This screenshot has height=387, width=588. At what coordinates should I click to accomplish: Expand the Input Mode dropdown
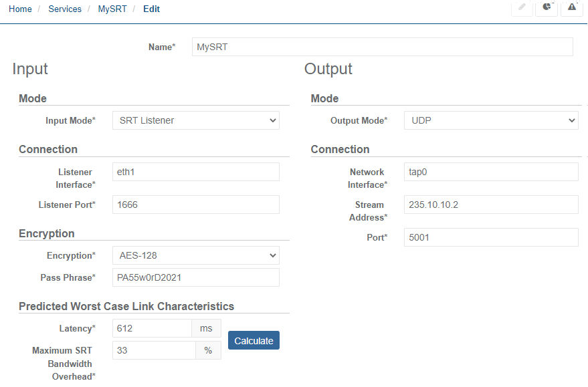click(x=195, y=120)
